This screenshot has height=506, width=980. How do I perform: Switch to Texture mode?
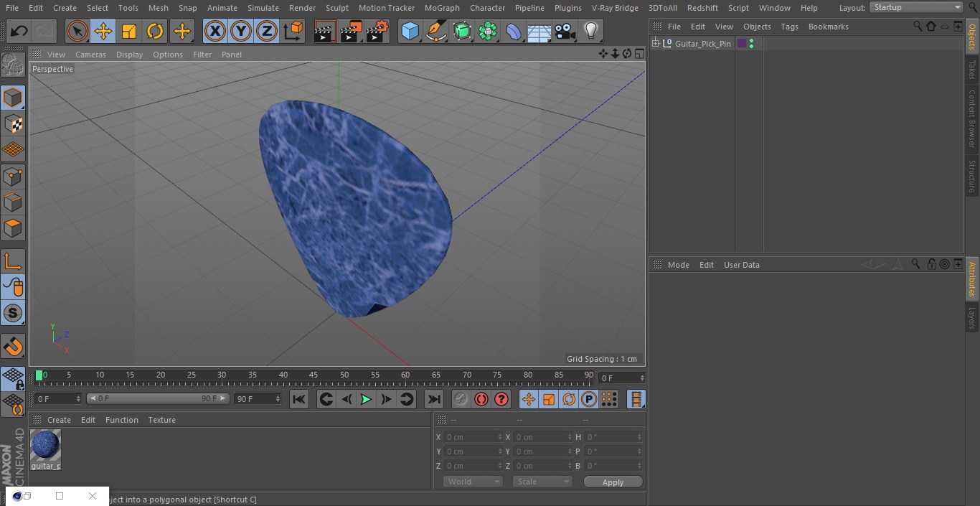[x=13, y=123]
